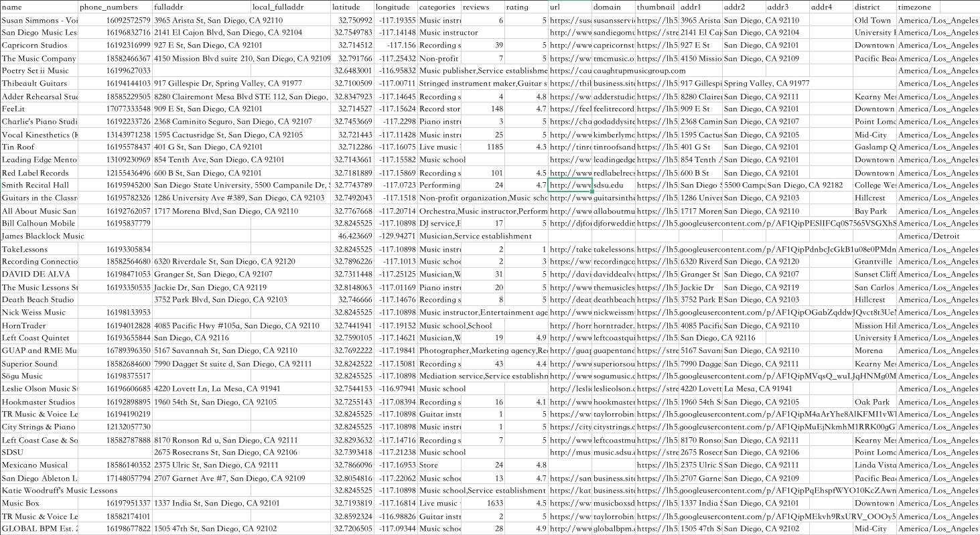Select the 'Poetry Set ii Music' name cell
The image size is (980, 535).
[x=39, y=70]
